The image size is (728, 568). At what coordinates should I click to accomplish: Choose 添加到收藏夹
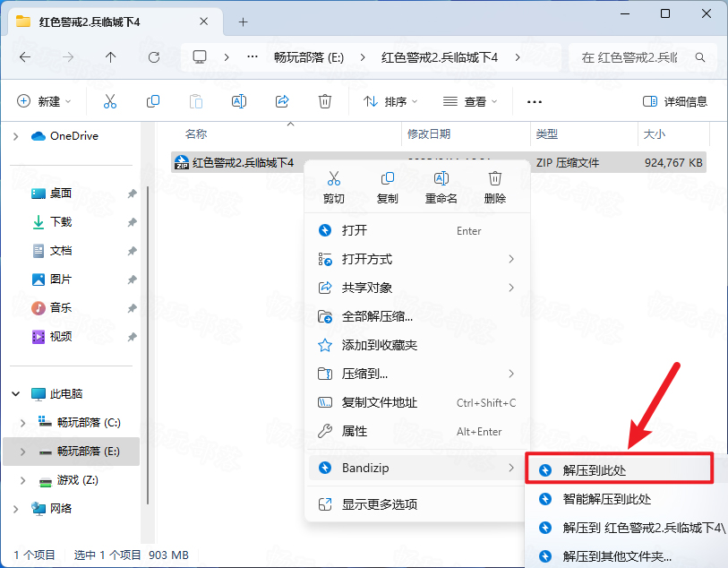point(417,345)
